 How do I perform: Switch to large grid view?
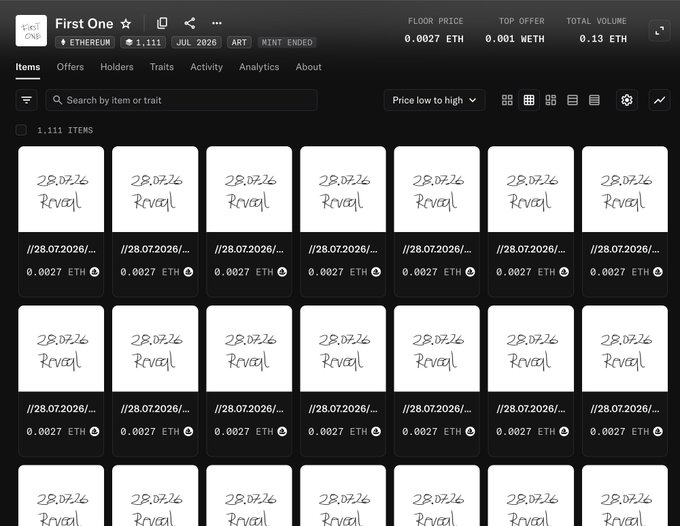[507, 100]
